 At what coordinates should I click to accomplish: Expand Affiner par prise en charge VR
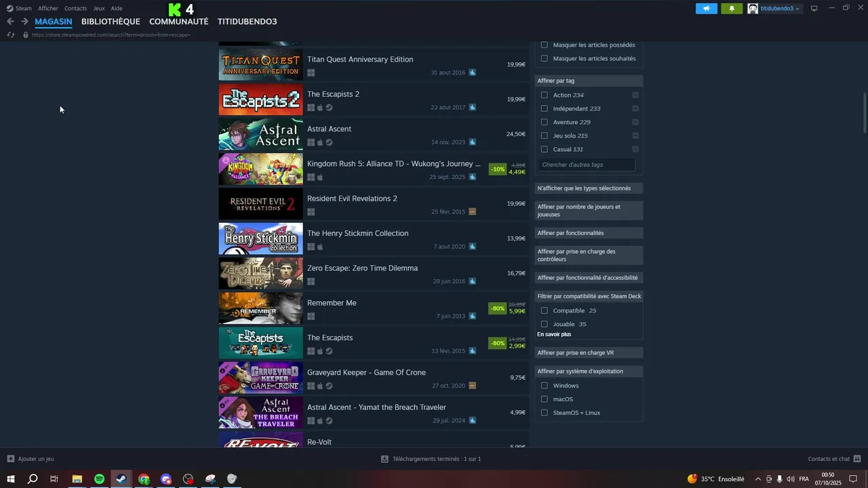pyautogui.click(x=589, y=353)
